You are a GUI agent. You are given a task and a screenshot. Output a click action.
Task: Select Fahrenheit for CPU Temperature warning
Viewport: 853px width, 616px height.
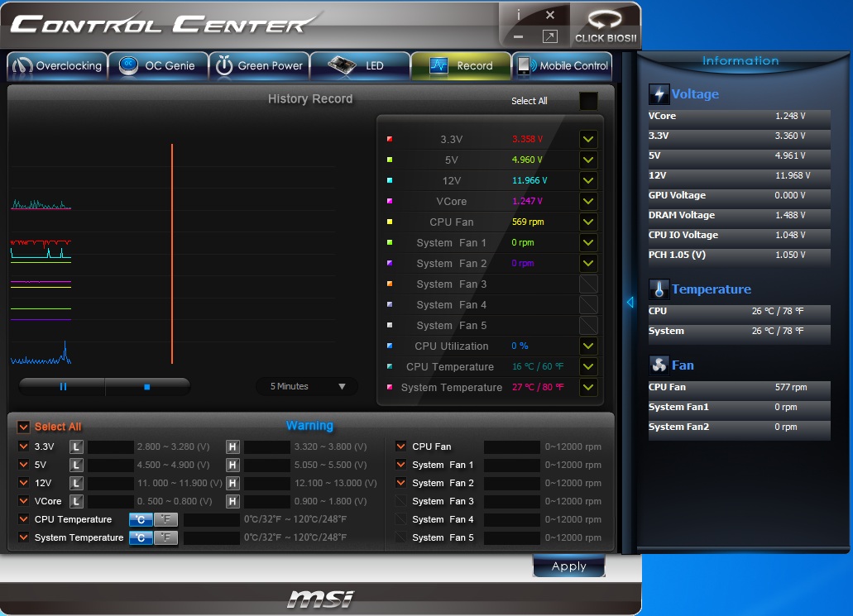(166, 519)
